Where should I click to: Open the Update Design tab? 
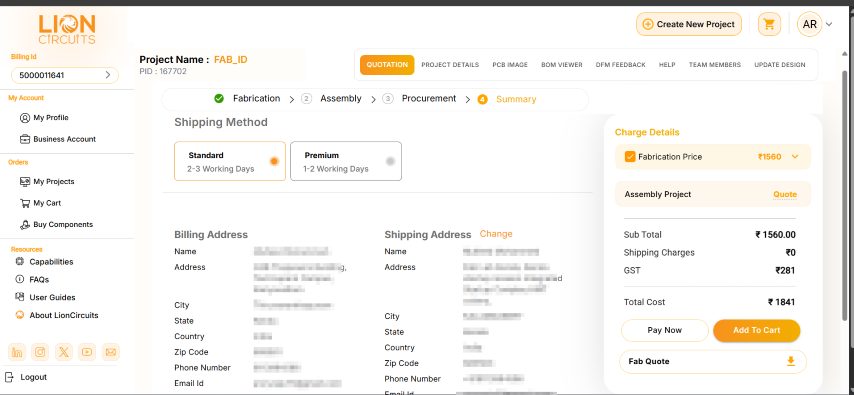pyautogui.click(x=779, y=65)
